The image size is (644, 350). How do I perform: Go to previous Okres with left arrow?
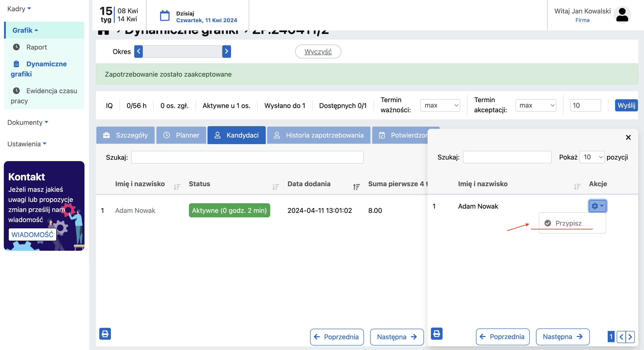click(x=138, y=52)
